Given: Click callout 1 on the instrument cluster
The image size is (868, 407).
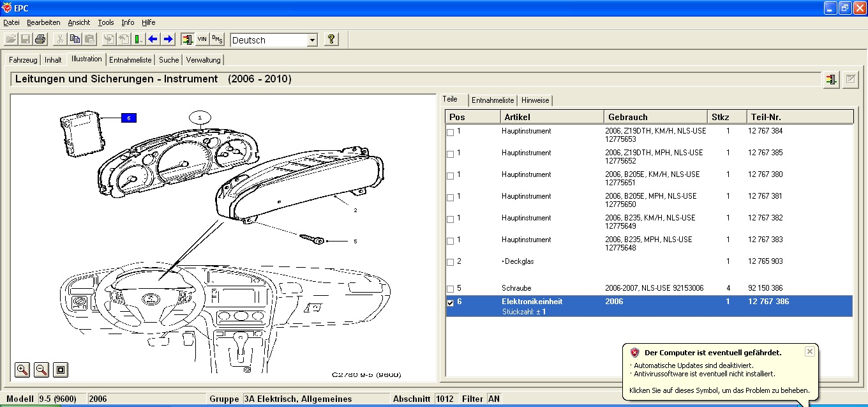Looking at the screenshot, I should (200, 118).
